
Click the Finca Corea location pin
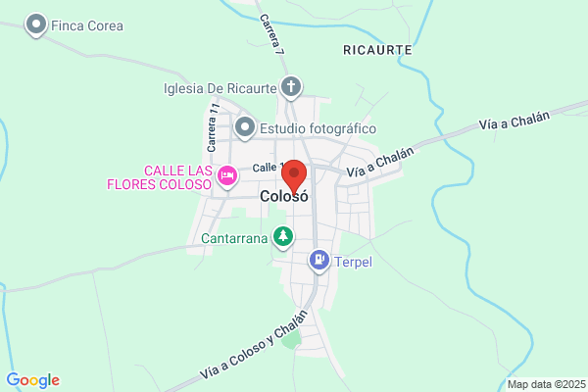(36, 24)
